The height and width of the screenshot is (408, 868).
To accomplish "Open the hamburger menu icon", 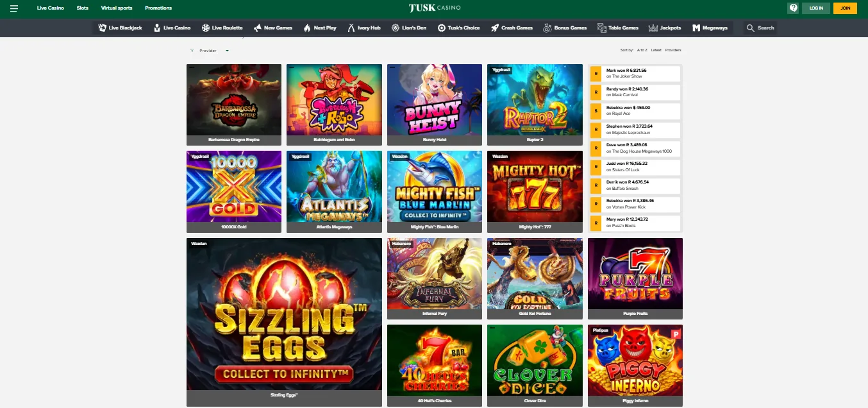I will (x=14, y=8).
